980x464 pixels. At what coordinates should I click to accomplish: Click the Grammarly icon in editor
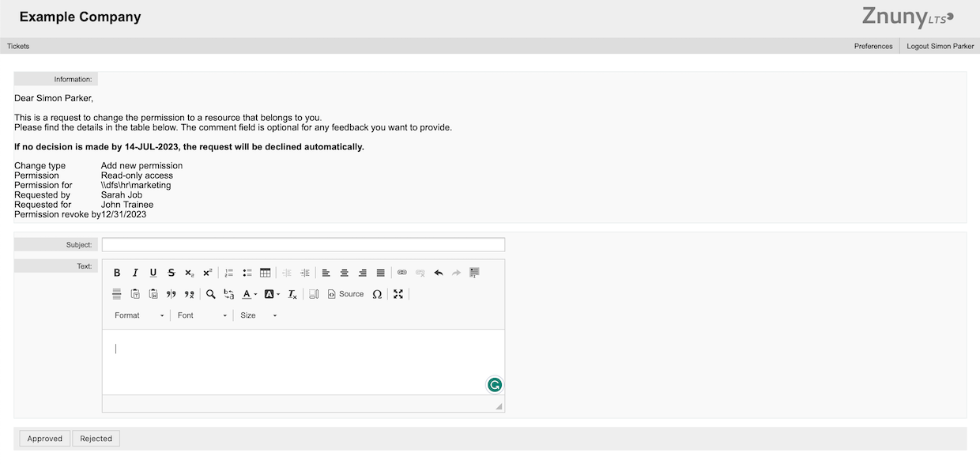point(495,385)
